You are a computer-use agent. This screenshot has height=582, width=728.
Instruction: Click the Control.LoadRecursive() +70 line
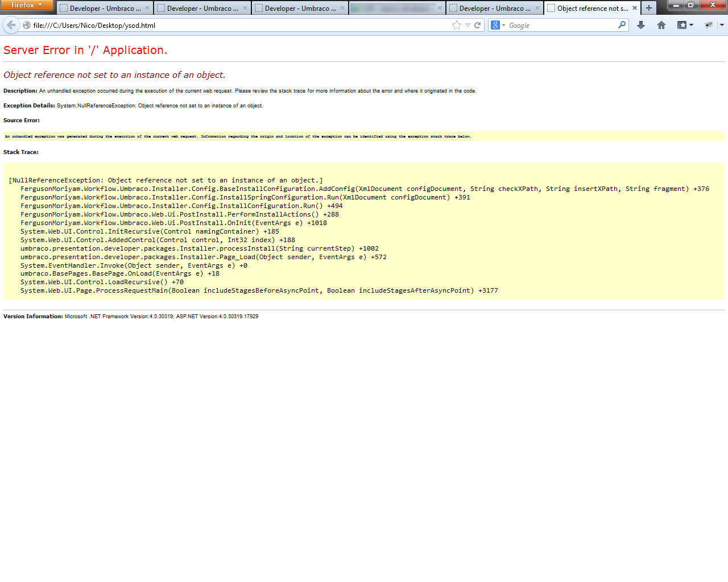pos(102,282)
